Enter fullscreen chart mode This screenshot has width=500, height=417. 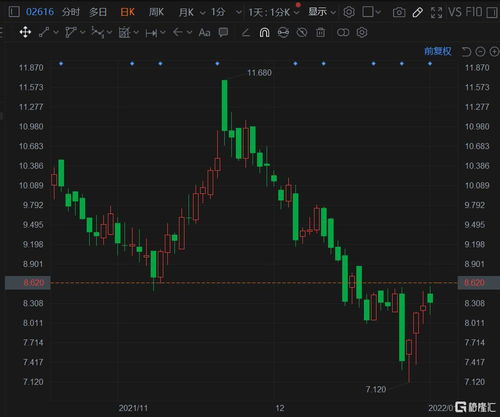click(x=436, y=13)
